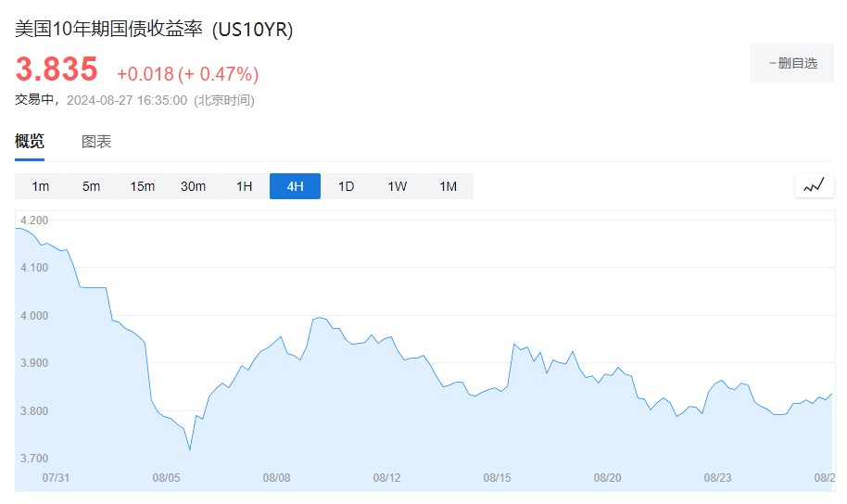The height and width of the screenshot is (504, 847).
Task: Switch to the 图表 tab
Action: [x=96, y=142]
